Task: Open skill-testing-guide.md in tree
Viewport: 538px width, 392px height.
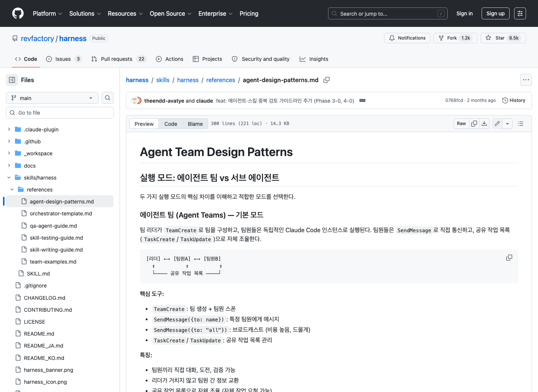Action: click(x=56, y=238)
